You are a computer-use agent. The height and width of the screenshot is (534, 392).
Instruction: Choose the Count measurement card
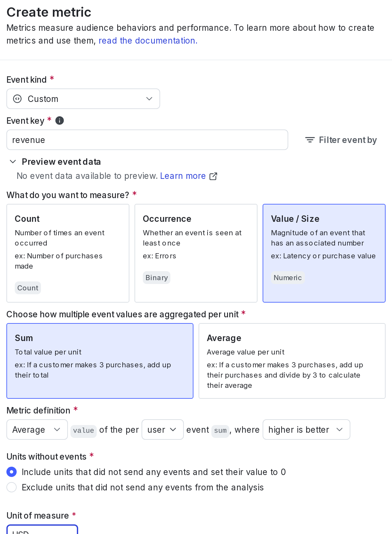pyautogui.click(x=68, y=253)
